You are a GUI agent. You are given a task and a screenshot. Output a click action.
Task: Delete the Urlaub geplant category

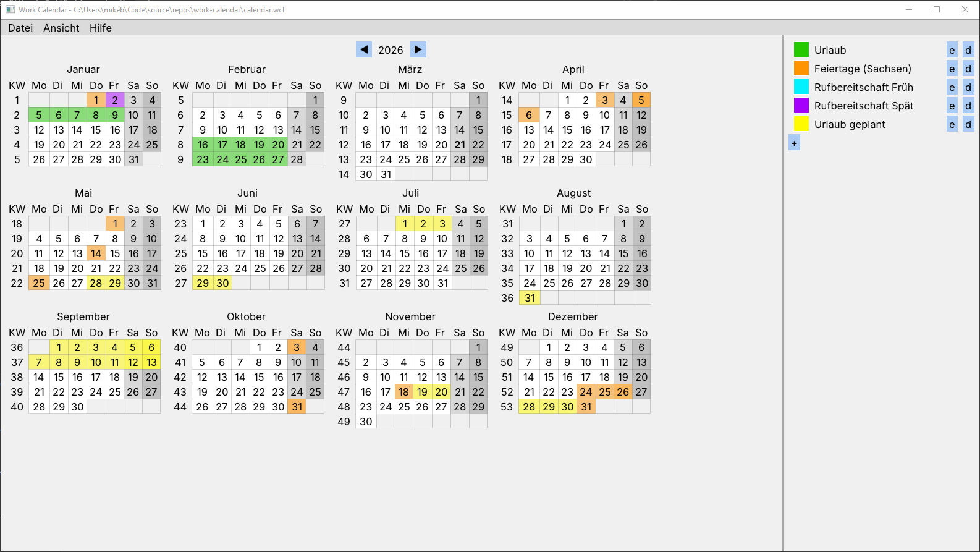968,124
